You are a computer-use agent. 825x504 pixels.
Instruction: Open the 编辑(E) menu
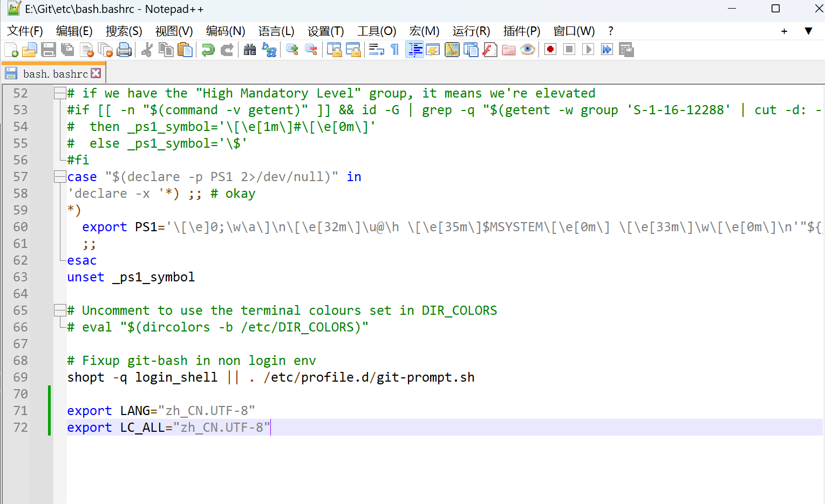pos(74,31)
